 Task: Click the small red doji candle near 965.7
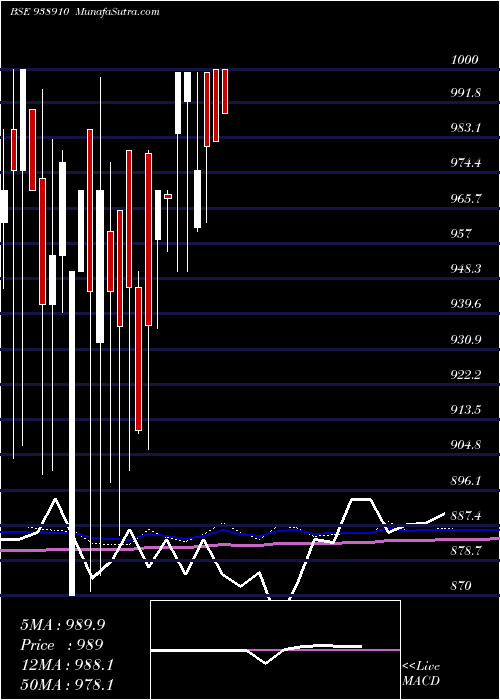coord(168,196)
